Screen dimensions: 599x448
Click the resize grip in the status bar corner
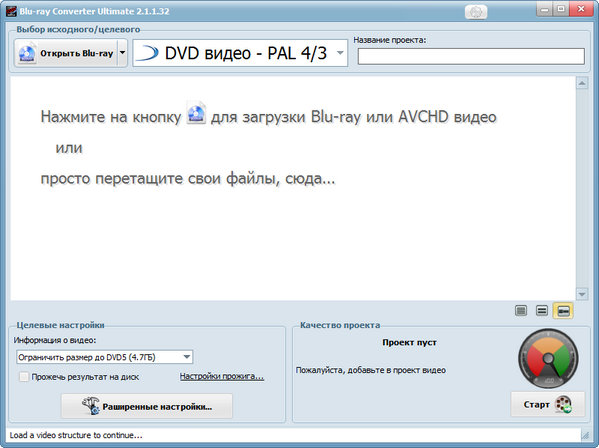pos(585,435)
